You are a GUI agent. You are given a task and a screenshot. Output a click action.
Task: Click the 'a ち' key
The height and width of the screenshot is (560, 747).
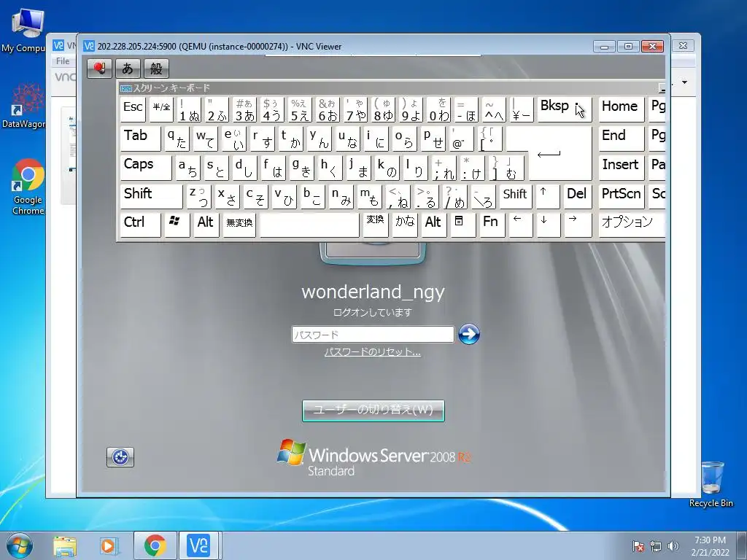tap(187, 167)
